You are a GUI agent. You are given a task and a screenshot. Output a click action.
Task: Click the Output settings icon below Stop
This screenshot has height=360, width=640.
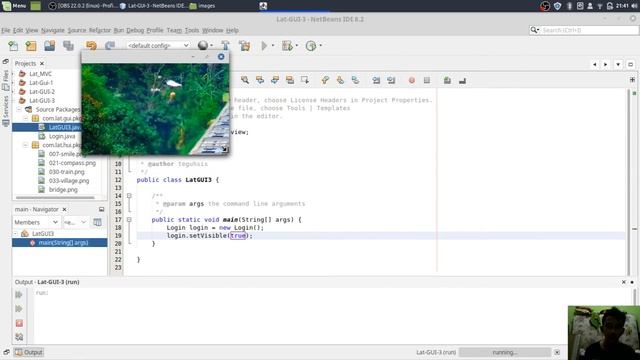pyautogui.click(x=19, y=337)
